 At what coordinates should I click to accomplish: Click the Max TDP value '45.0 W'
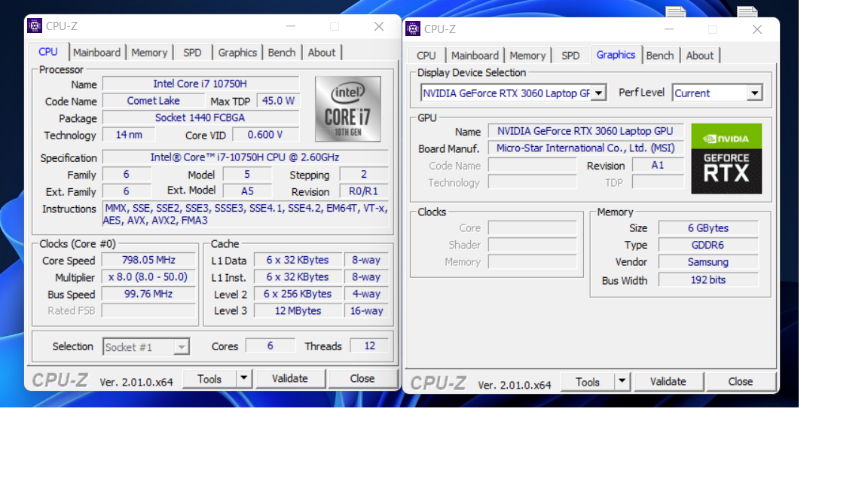click(x=279, y=101)
